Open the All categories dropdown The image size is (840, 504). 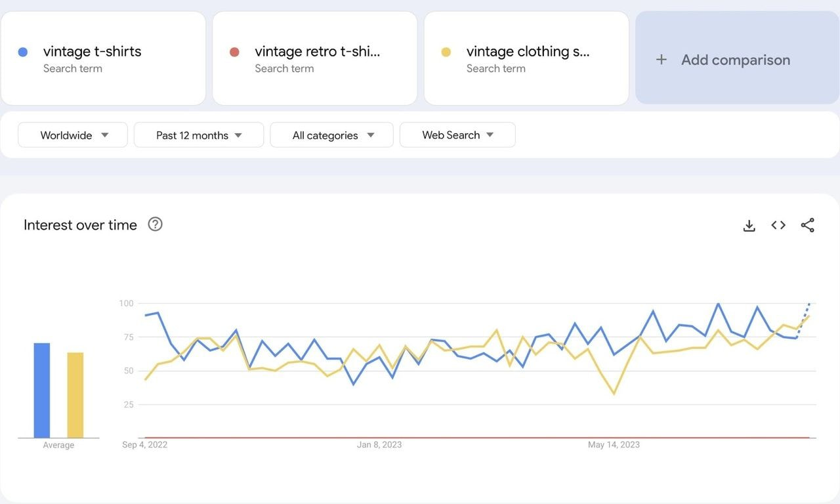(332, 135)
